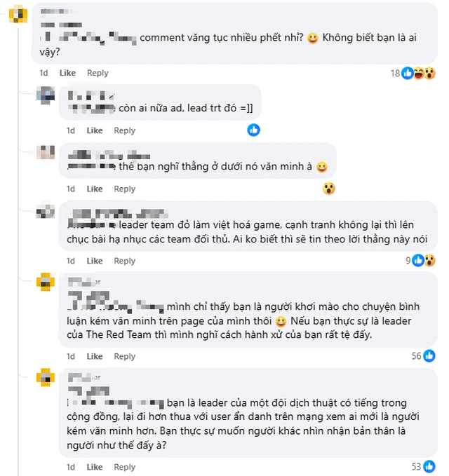Open like reactions showing 56
The width and height of the screenshot is (449, 476).
point(429,356)
